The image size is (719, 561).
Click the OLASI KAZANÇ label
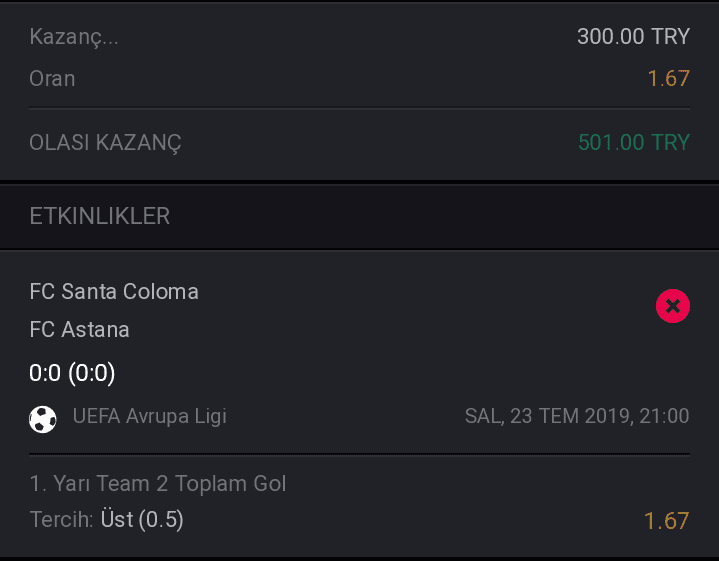tap(105, 142)
